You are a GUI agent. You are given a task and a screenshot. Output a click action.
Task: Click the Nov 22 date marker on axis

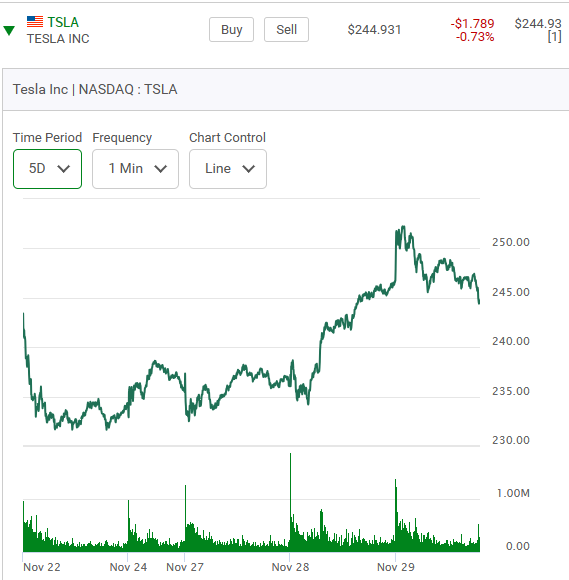(x=41, y=567)
